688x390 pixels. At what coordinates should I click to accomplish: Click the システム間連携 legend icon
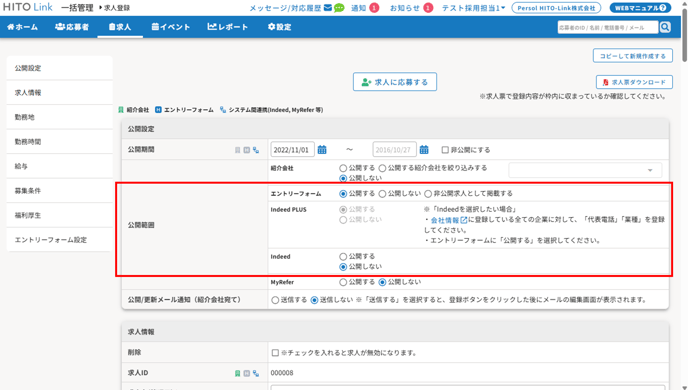(x=223, y=110)
